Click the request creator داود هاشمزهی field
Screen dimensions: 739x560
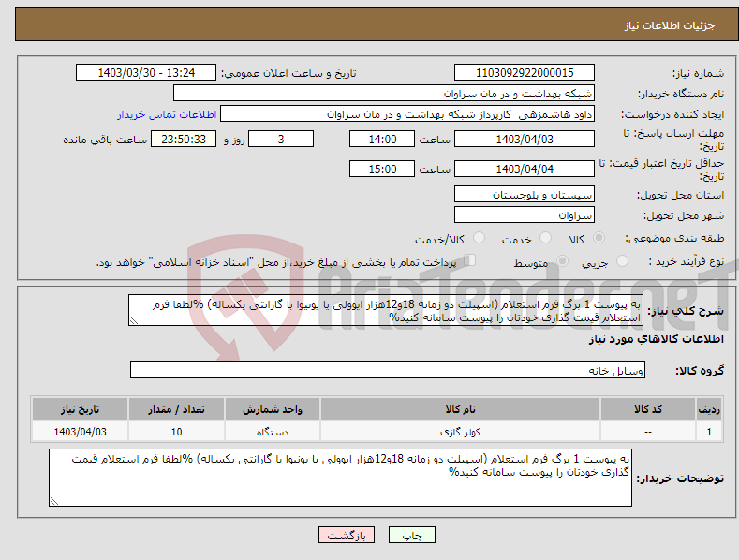click(x=407, y=113)
